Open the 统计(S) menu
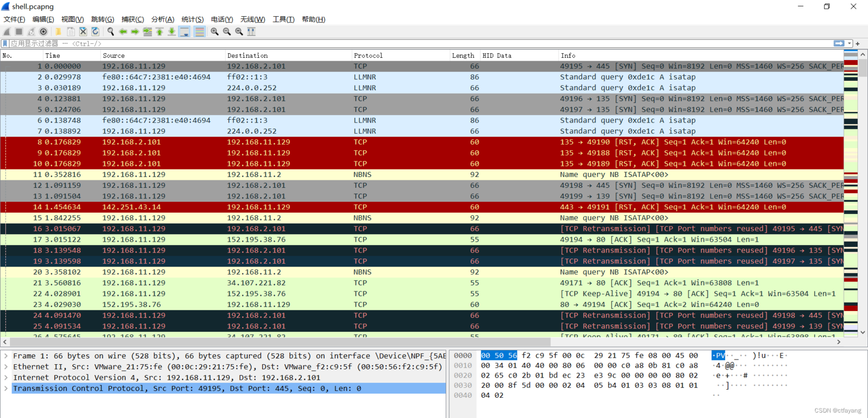Image resolution: width=868 pixels, height=418 pixels. (x=192, y=19)
